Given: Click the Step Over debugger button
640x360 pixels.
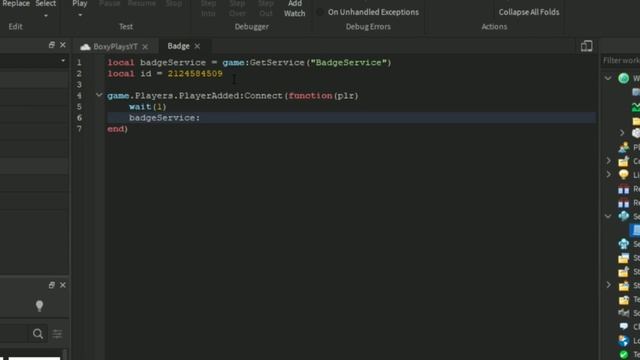Looking at the screenshot, I should point(237,8).
